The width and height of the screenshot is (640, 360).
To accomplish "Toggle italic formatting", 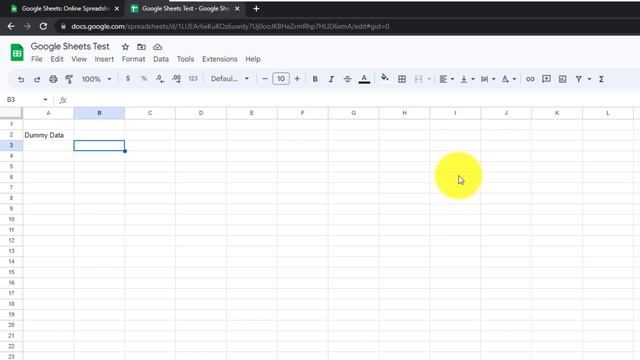I will pyautogui.click(x=331, y=79).
